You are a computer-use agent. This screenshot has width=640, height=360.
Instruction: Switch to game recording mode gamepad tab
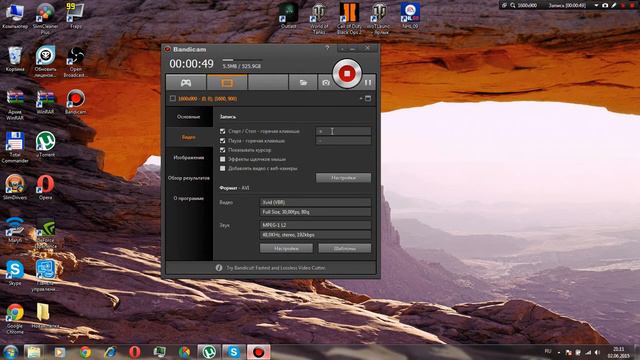pos(186,82)
